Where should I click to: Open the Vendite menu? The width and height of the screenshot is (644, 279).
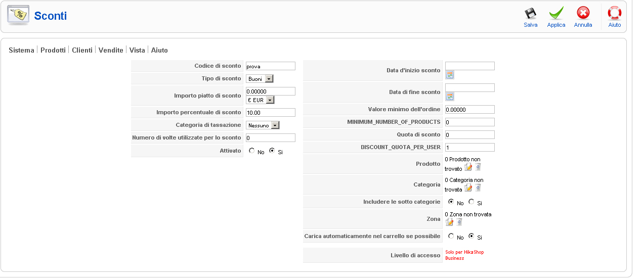111,50
